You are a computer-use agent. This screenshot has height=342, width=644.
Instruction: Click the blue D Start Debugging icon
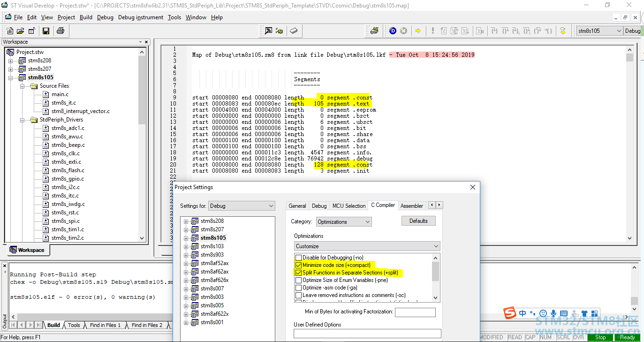[x=393, y=31]
